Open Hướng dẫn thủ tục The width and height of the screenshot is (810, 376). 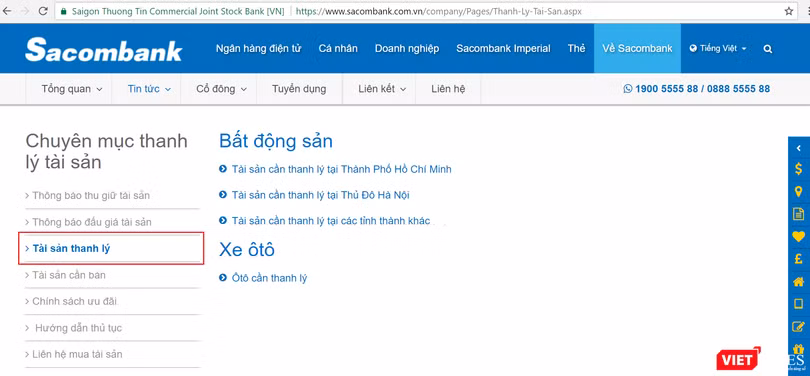tap(78, 328)
